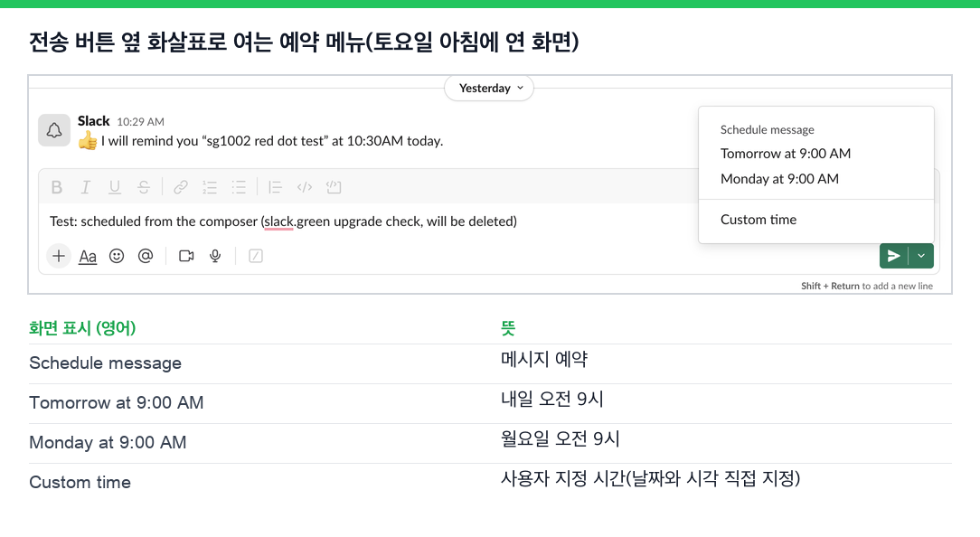Mention someone with the @ icon

146,256
